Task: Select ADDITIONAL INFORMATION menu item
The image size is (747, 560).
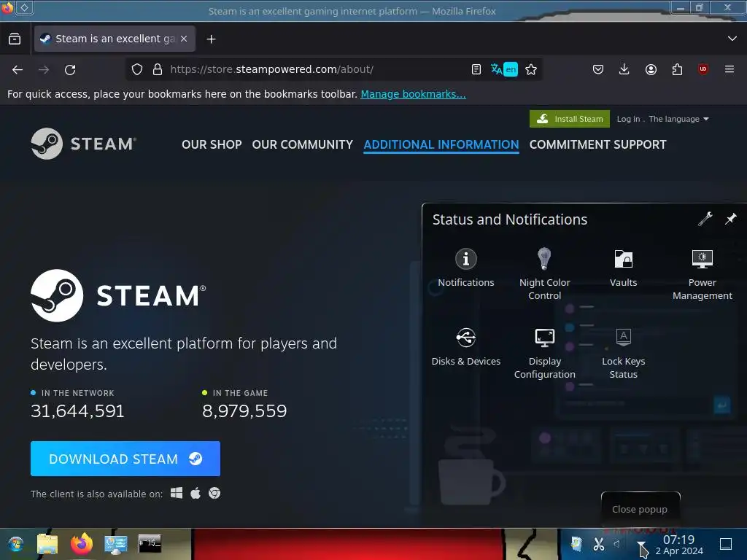Action: click(x=441, y=144)
